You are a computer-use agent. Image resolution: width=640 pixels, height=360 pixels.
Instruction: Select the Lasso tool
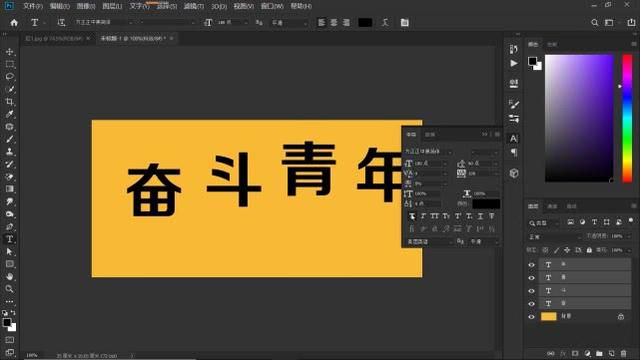[x=10, y=77]
